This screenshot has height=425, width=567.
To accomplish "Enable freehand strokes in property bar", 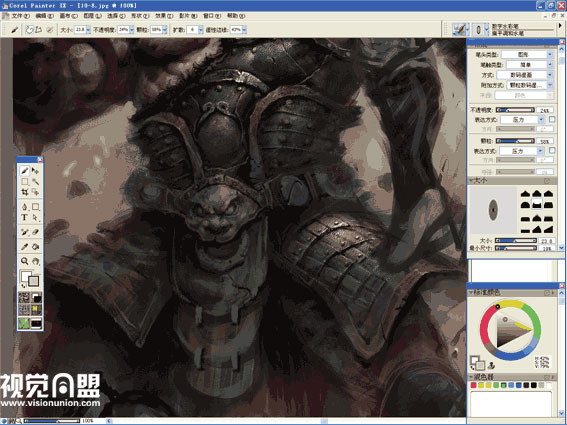I will pyautogui.click(x=30, y=30).
